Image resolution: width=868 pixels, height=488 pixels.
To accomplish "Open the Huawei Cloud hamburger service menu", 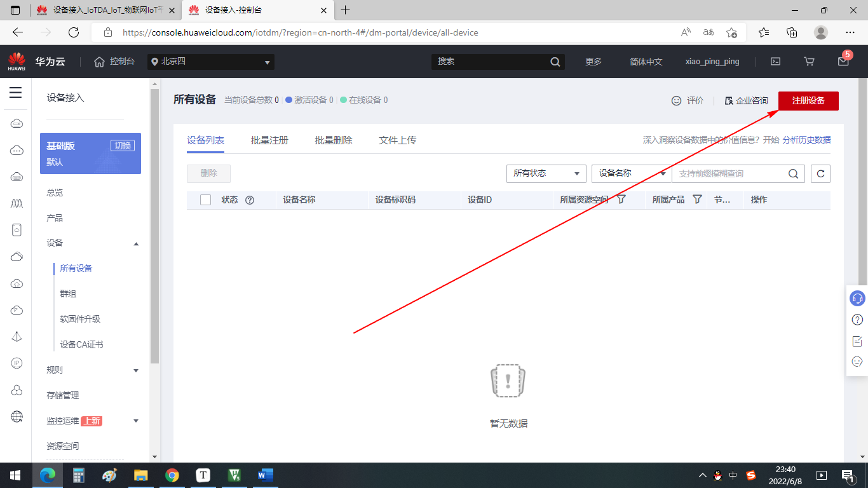I will (16, 93).
